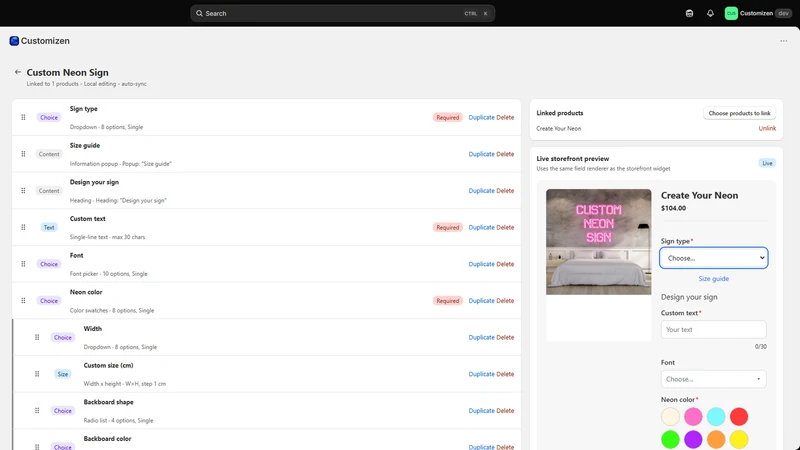This screenshot has width=800, height=450.
Task: Delete the Neon color field
Action: click(x=505, y=301)
